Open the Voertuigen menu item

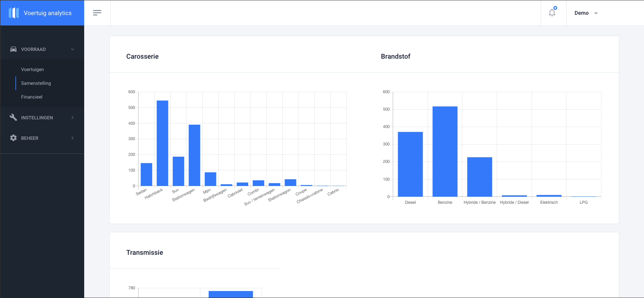click(x=33, y=69)
